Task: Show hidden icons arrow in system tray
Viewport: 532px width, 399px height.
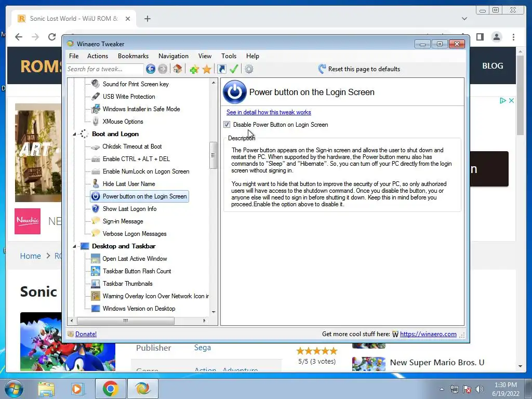Action: tap(442, 389)
